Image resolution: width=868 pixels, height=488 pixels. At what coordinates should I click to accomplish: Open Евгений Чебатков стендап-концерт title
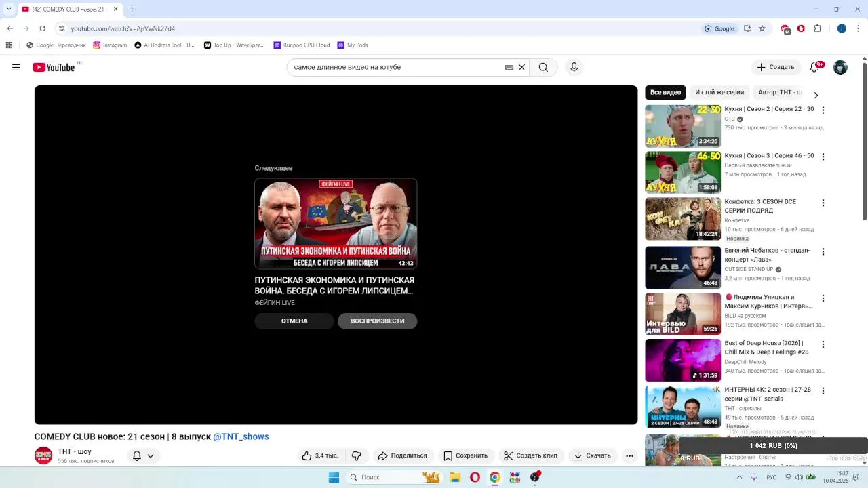click(x=767, y=255)
